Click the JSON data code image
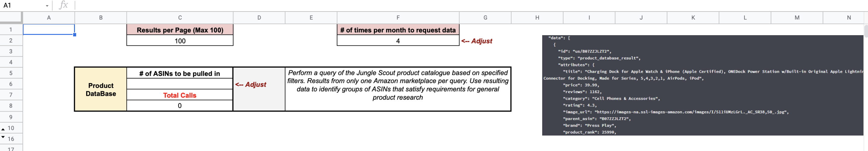Viewport: 868px width, 151px height. click(x=702, y=85)
